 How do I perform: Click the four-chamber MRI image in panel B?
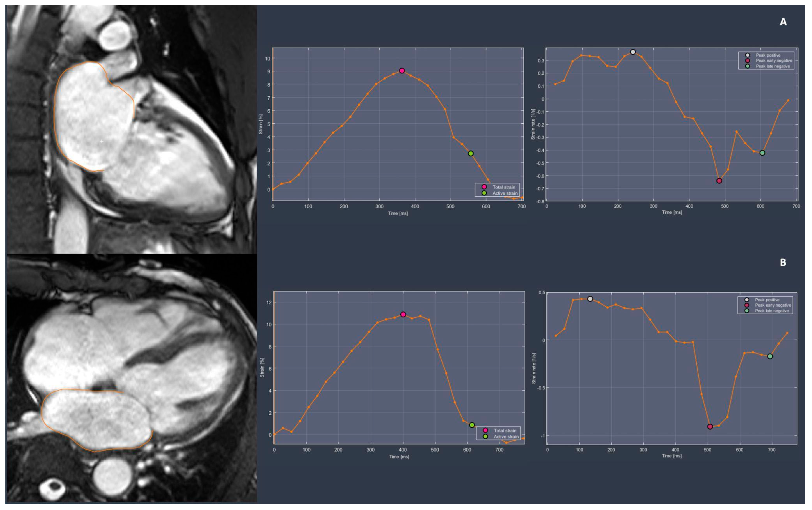(x=131, y=378)
